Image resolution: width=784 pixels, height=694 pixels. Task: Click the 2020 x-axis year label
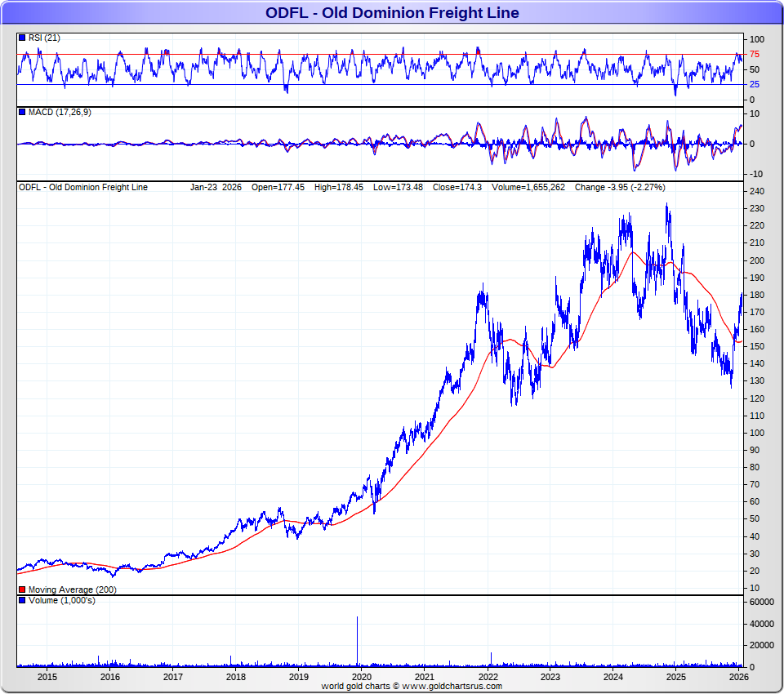(x=362, y=677)
